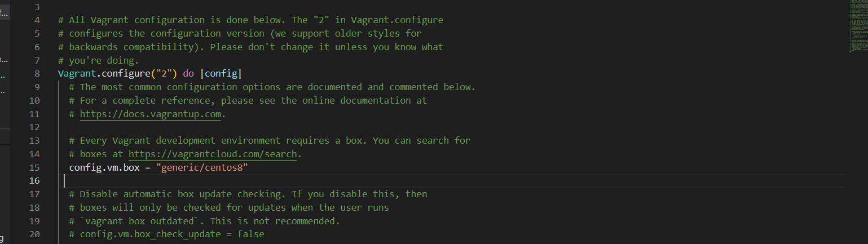868x244 pixels.
Task: Open the docs.vagrantup.com link
Action: click(x=152, y=114)
